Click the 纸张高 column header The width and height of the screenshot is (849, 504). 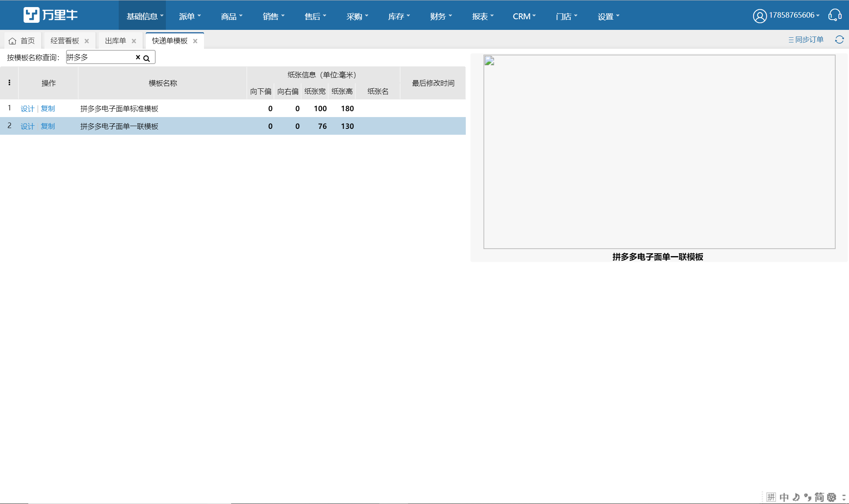[x=342, y=92]
